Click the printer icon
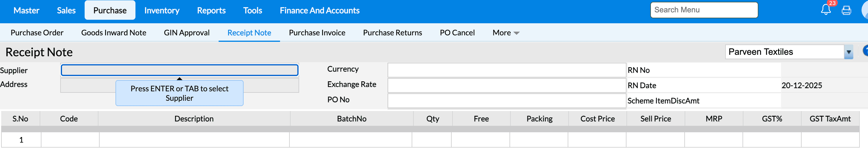Viewport: 868px width, 152px height. (x=847, y=11)
